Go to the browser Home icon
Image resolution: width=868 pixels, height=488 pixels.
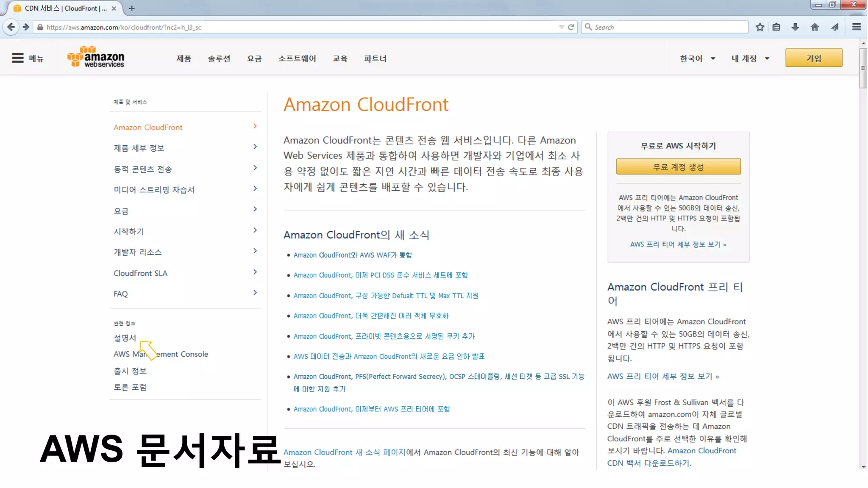(815, 27)
